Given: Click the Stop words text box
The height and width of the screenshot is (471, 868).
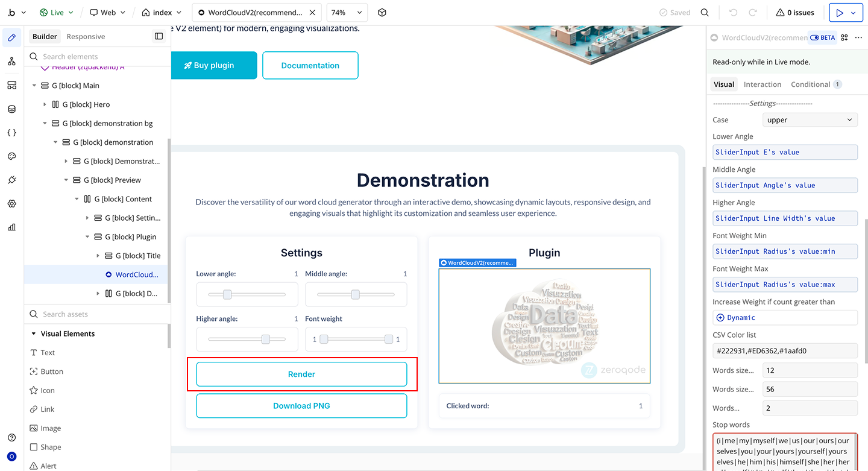Looking at the screenshot, I should (785, 452).
